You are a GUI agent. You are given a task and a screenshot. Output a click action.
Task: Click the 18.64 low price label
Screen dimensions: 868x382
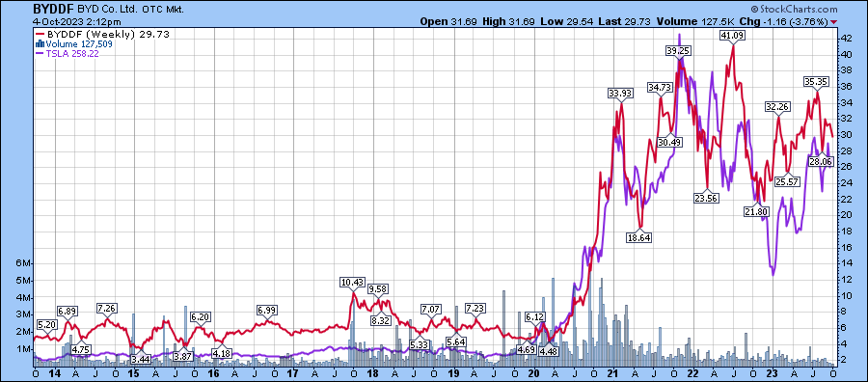(x=639, y=237)
